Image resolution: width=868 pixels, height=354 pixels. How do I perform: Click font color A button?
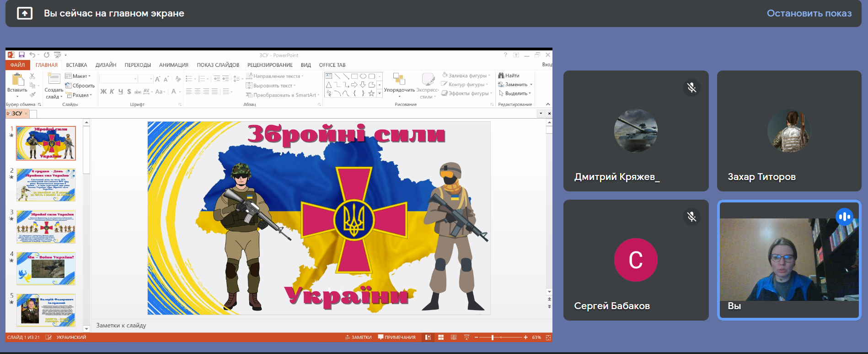174,92
